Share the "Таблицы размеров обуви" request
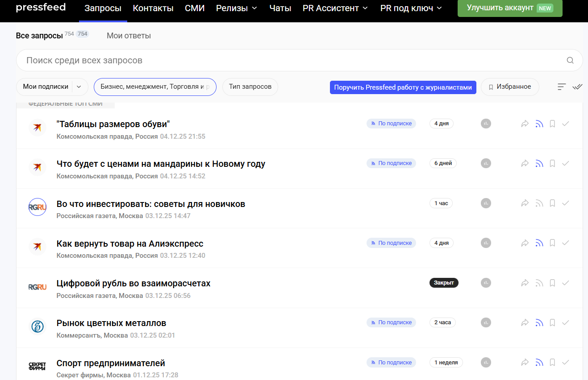 click(525, 124)
